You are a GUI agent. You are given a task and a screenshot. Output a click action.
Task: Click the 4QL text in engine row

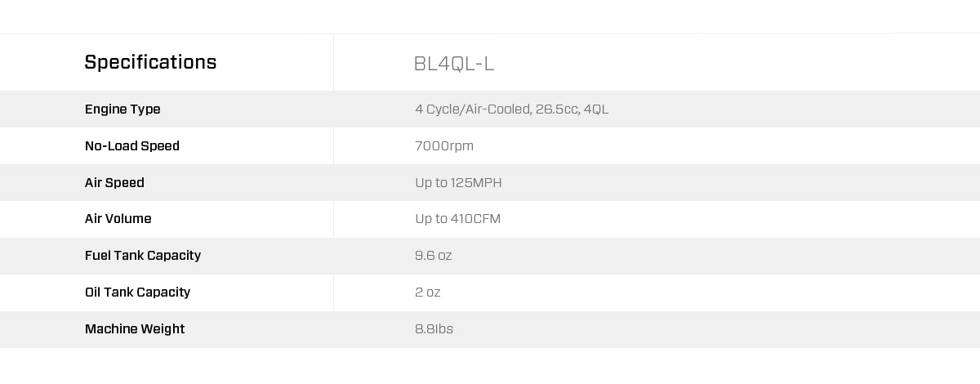point(596,109)
